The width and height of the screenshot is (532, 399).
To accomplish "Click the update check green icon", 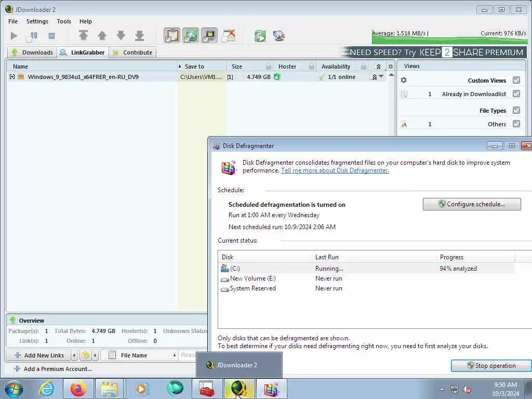I will [260, 36].
